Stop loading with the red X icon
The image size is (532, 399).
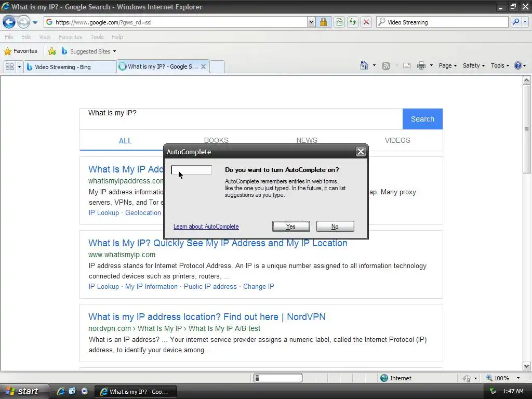[366, 22]
